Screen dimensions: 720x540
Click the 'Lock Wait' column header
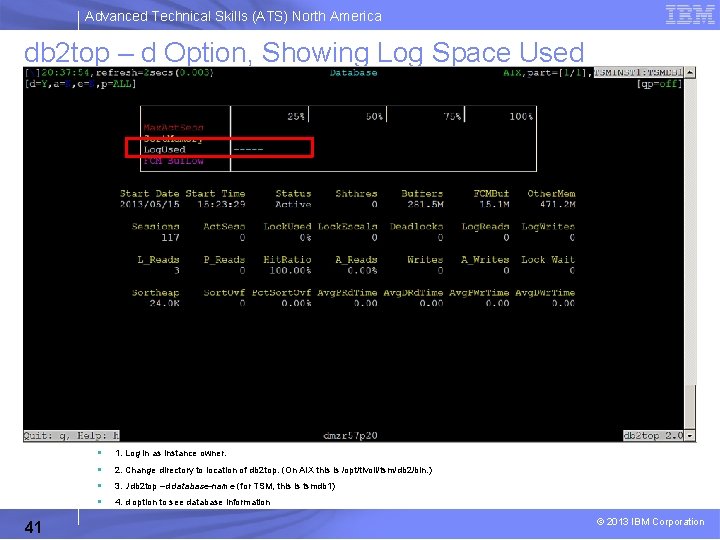[x=548, y=259]
